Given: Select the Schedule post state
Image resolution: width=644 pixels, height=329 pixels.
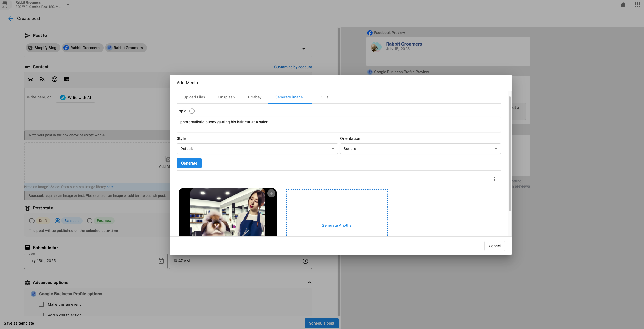Looking at the screenshot, I should point(57,221).
